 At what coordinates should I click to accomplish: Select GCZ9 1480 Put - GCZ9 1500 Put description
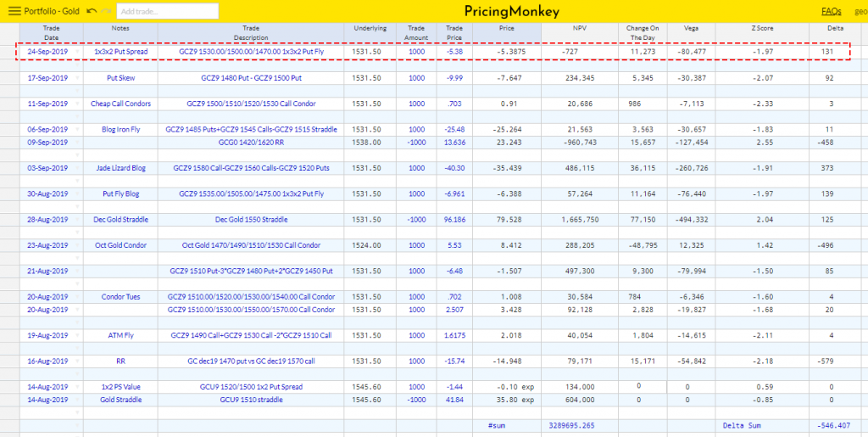(x=251, y=78)
